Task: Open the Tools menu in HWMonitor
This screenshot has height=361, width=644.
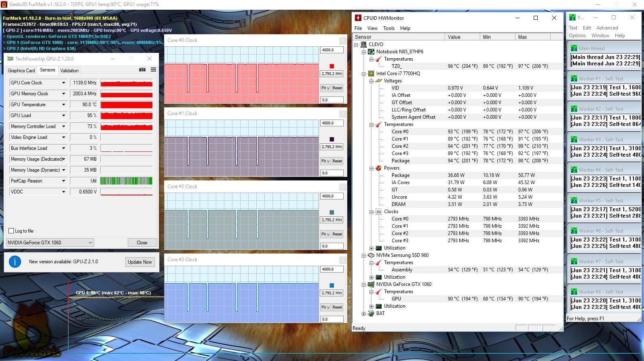Action: [x=389, y=28]
